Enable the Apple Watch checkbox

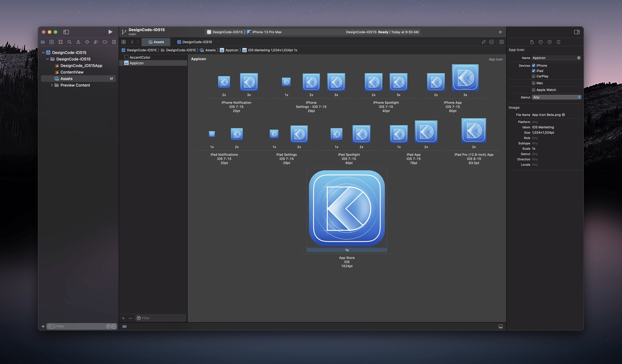(x=533, y=90)
